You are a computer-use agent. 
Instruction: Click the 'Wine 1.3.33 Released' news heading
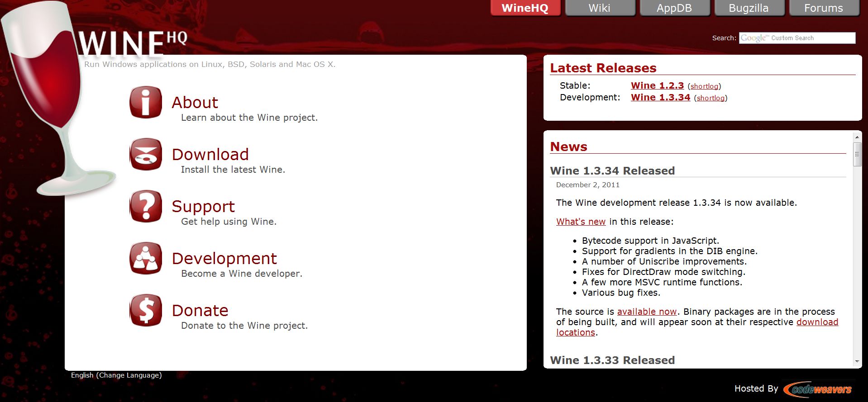[612, 360]
